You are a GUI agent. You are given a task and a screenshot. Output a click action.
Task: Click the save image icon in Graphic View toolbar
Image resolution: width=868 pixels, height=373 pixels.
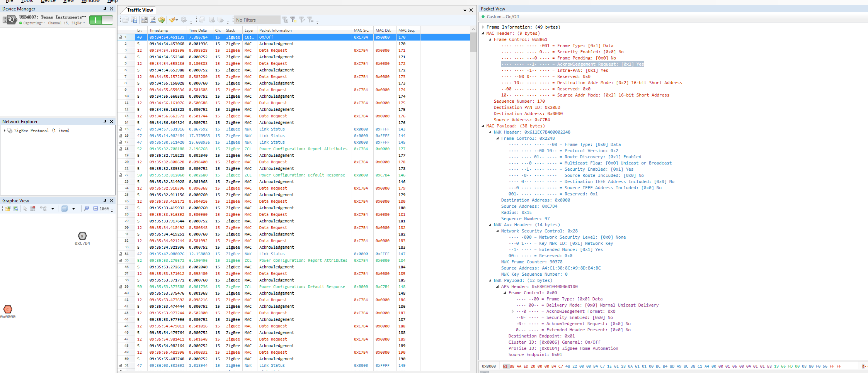coord(16,209)
